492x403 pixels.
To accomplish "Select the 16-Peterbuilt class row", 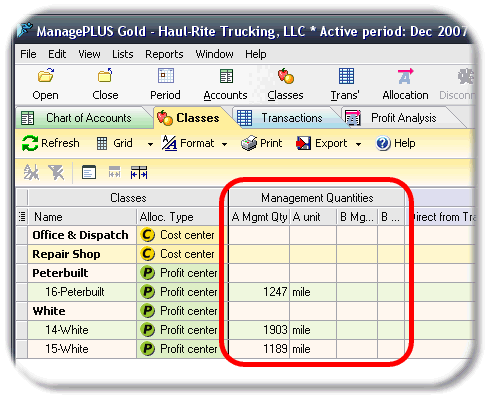I will pos(75,292).
